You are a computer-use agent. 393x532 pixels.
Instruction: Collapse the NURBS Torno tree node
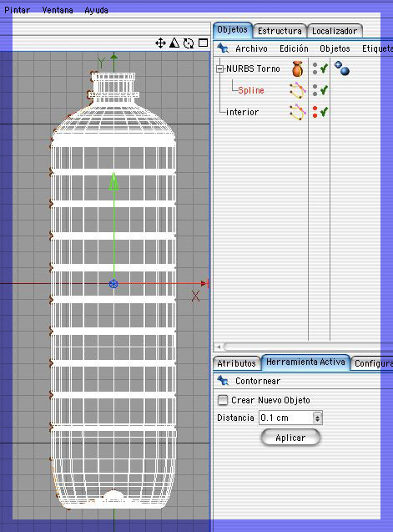219,68
